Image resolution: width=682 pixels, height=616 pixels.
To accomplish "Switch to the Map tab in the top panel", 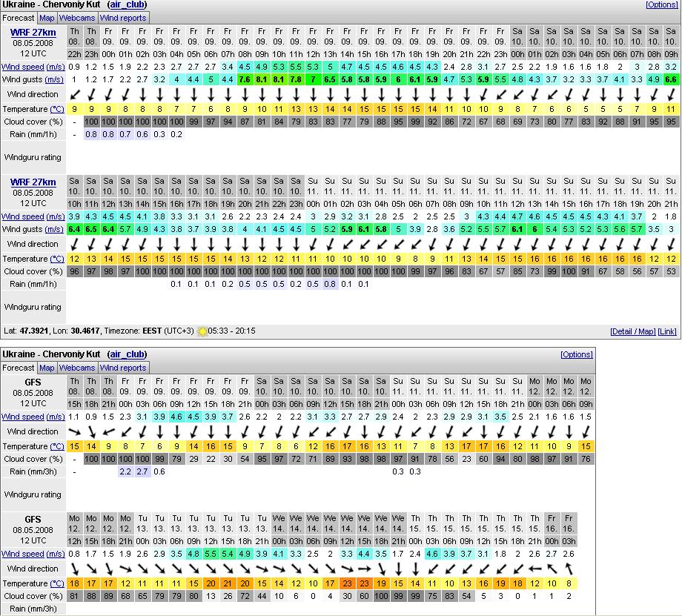I will click(47, 18).
